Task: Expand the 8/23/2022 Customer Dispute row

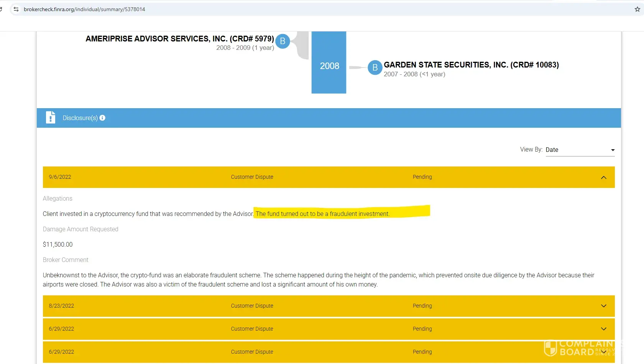Action: [x=329, y=306]
